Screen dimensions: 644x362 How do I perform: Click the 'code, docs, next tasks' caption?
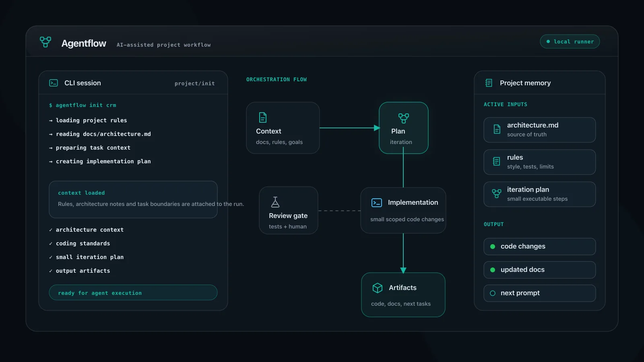pyautogui.click(x=401, y=304)
